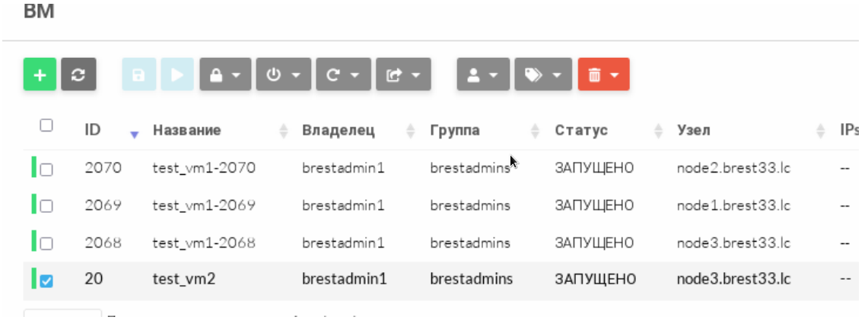
Task: Click the refresh list icon button
Action: (x=78, y=74)
